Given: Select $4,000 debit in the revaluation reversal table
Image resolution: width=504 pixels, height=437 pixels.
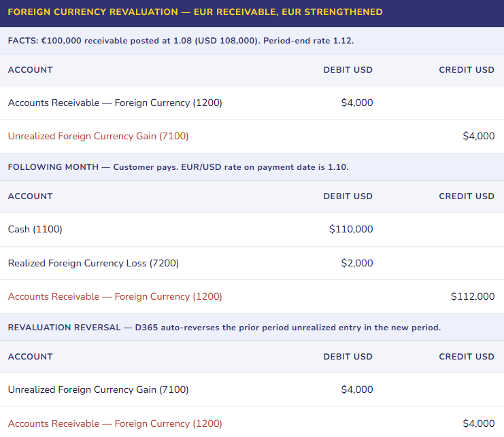Looking at the screenshot, I should 357,389.
